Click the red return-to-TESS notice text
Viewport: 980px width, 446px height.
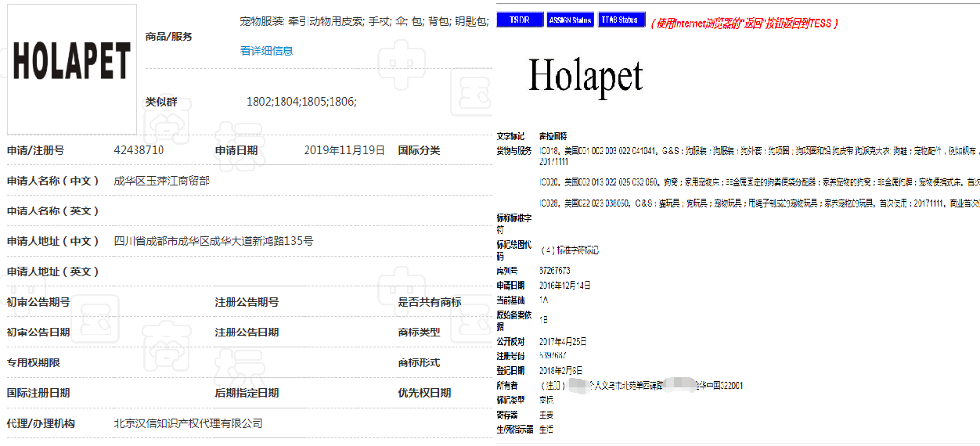(744, 23)
